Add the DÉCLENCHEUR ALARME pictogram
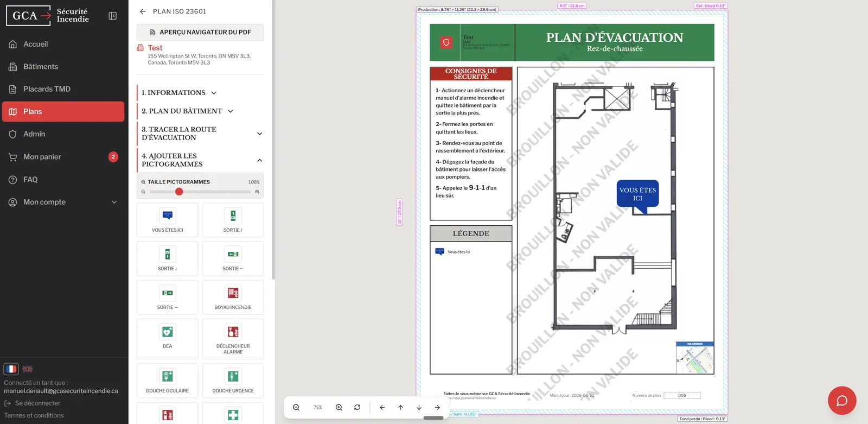Image resolution: width=868 pixels, height=424 pixels. [233, 339]
